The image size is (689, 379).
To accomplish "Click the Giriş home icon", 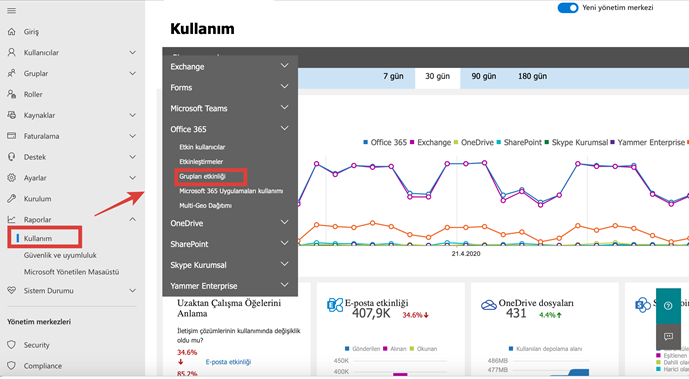I will [x=11, y=32].
